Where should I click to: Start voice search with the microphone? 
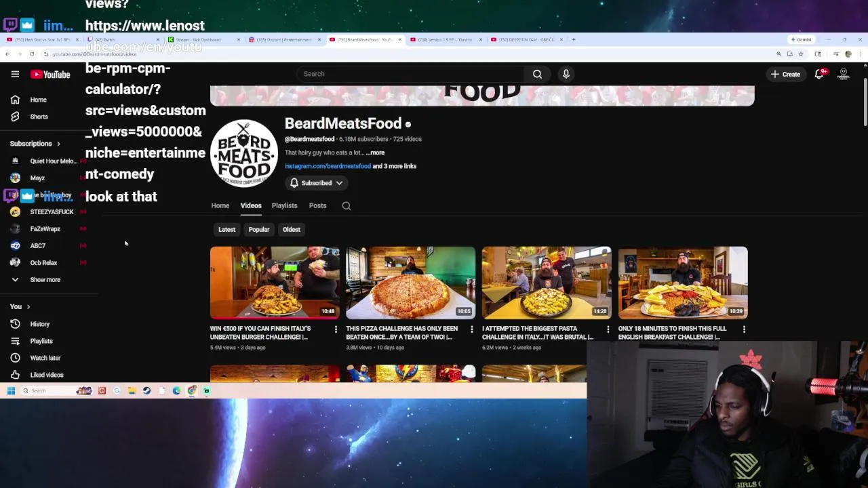tap(566, 74)
